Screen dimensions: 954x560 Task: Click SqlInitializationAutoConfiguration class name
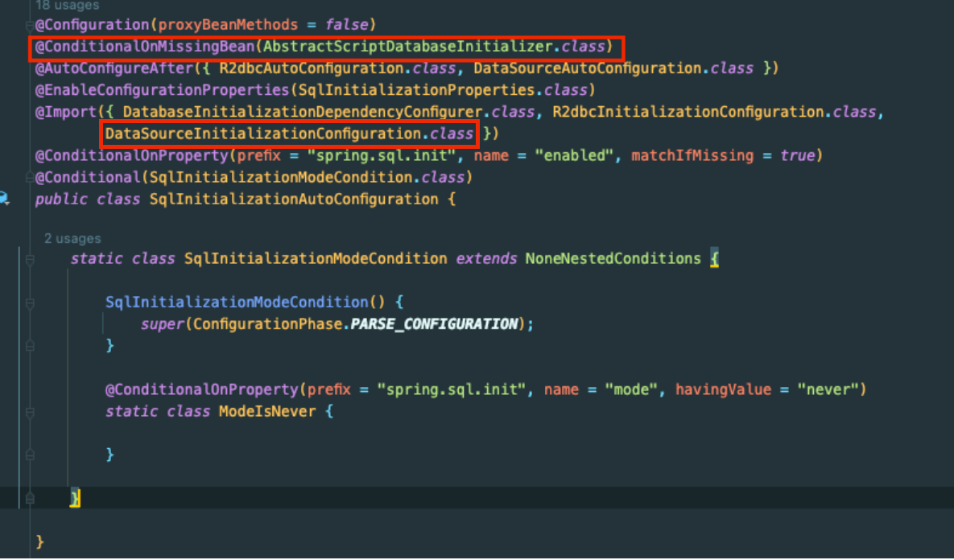coord(294,200)
